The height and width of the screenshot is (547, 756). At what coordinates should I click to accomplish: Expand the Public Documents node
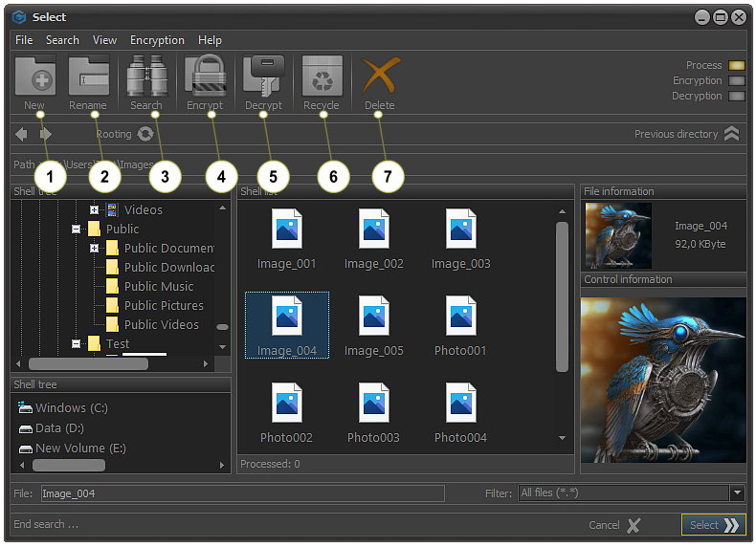pyautogui.click(x=94, y=249)
